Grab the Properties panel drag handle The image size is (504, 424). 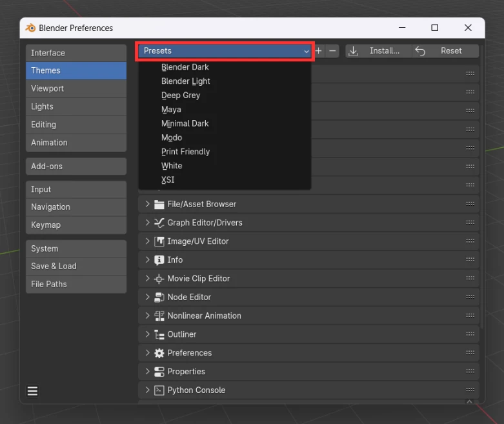click(470, 371)
